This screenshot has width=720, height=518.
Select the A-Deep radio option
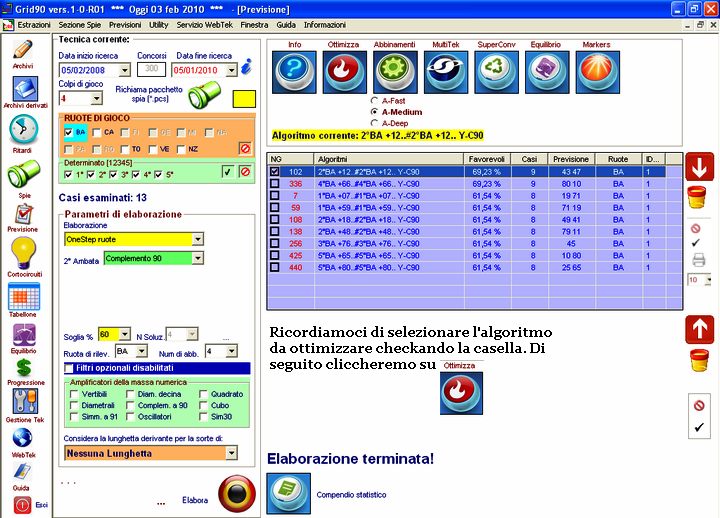[x=374, y=123]
